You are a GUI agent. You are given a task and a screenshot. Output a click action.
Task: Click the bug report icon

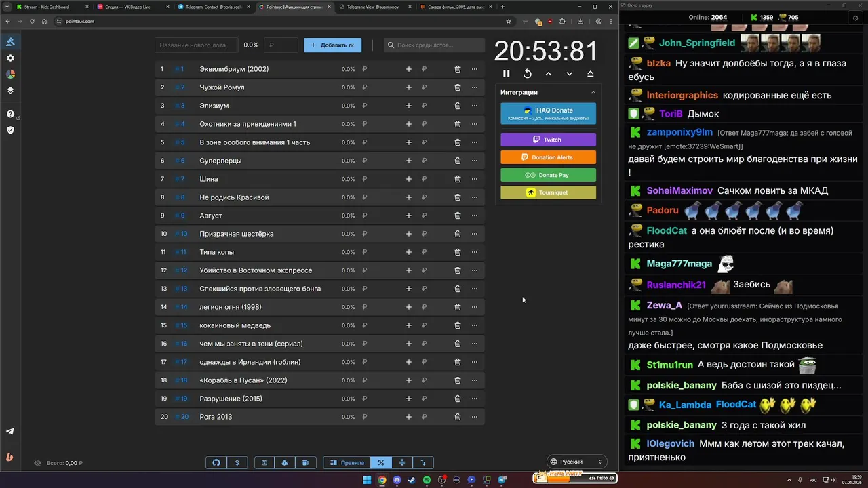285,462
